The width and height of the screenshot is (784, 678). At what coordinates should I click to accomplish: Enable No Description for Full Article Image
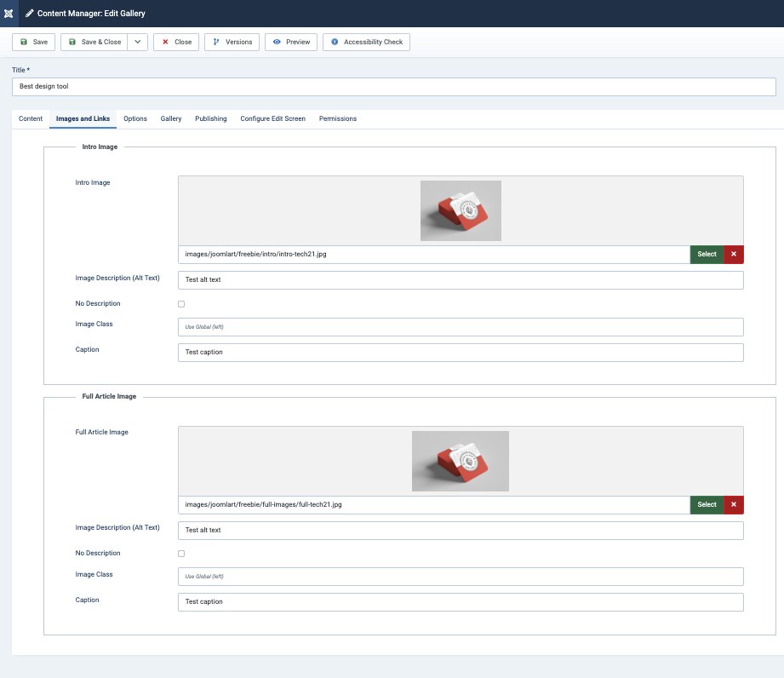point(181,554)
